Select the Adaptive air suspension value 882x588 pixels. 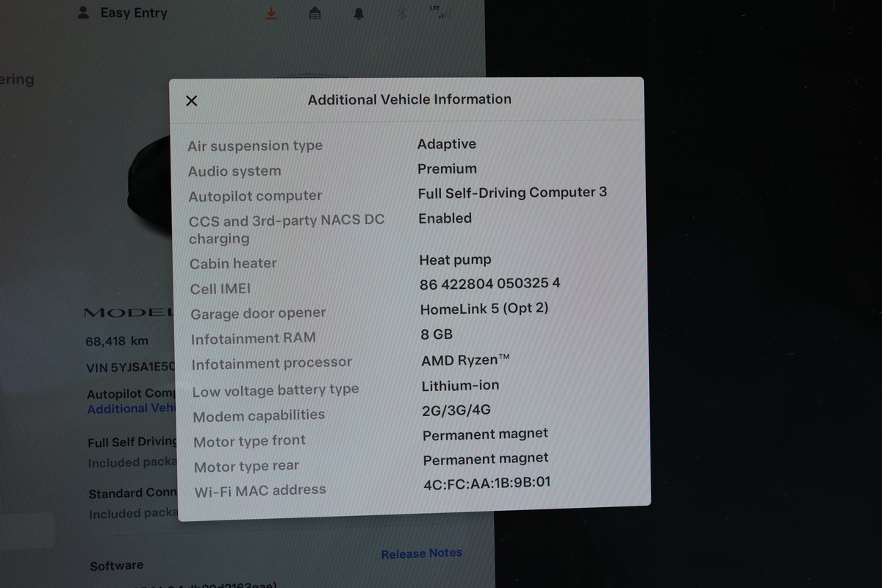tap(447, 144)
